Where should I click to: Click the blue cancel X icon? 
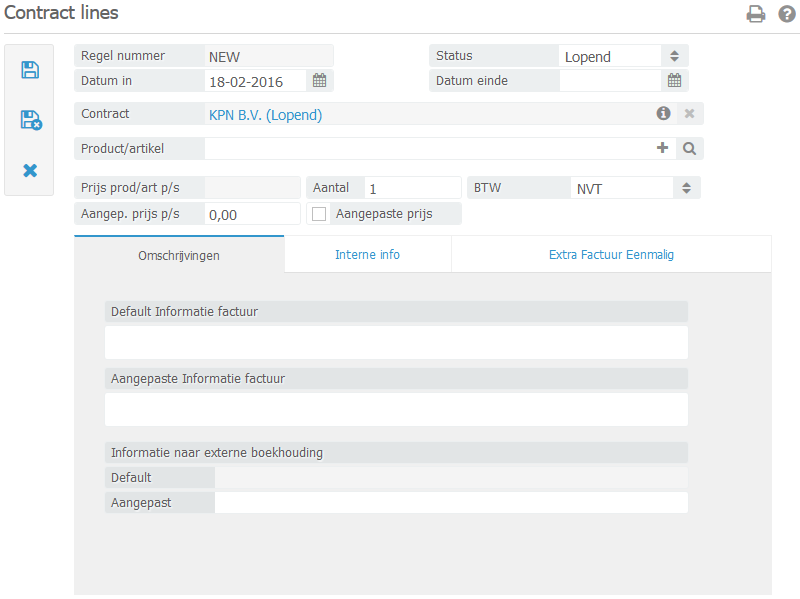(x=30, y=171)
